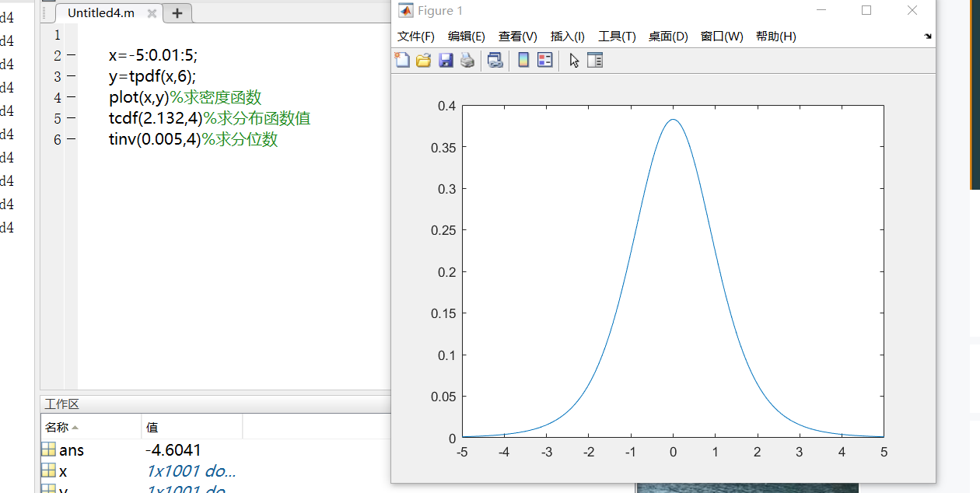Image resolution: width=980 pixels, height=493 pixels.
Task: Open the Property Inspector icon on the toolbar
Action: click(595, 60)
